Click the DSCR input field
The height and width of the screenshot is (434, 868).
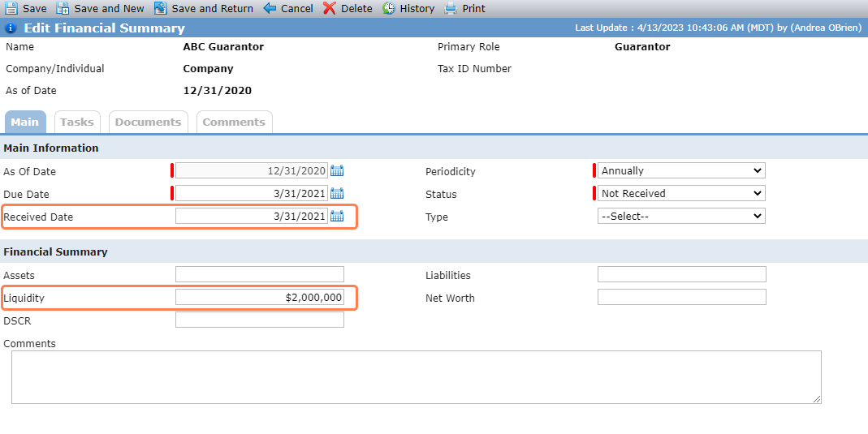[260, 320]
